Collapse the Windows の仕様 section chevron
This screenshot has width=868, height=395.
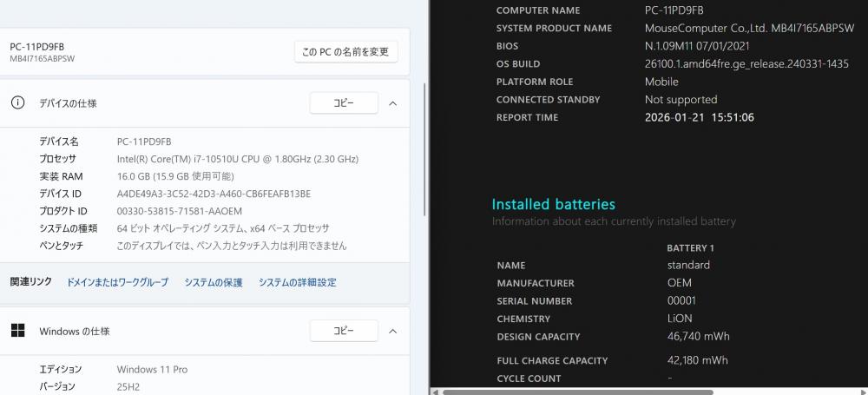[392, 331]
